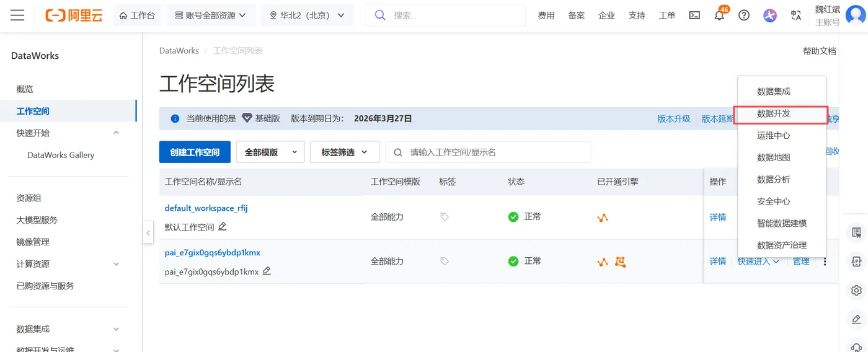Open 工作空间 in the sidebar
This screenshot has width=868, height=352.
[x=68, y=111]
